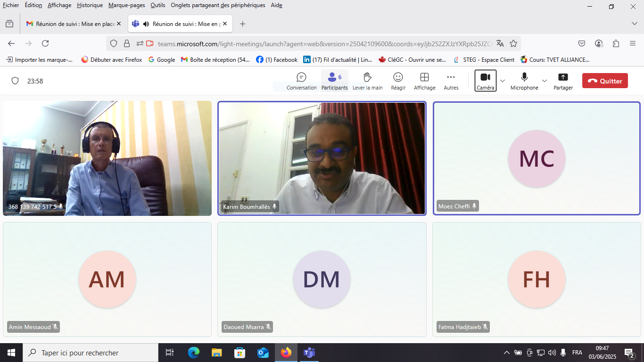
Task: Open the Firefox hamburger application menu
Action: (x=633, y=43)
